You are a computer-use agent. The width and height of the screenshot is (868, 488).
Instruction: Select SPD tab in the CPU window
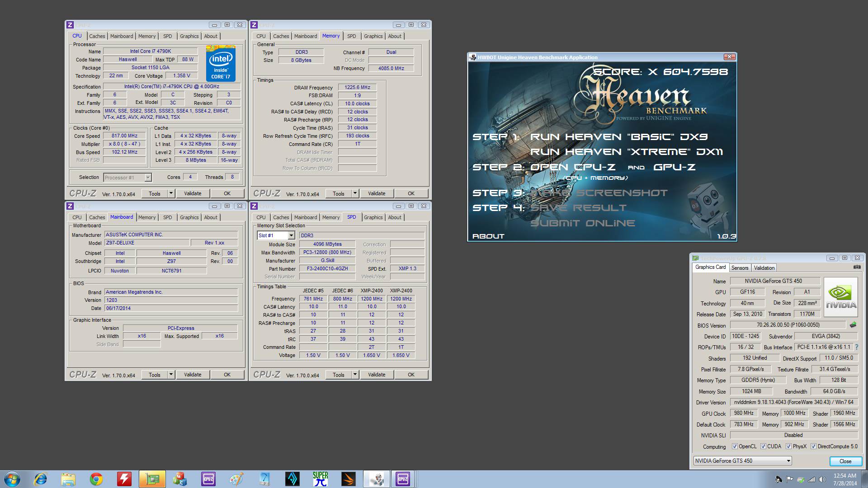pyautogui.click(x=167, y=36)
